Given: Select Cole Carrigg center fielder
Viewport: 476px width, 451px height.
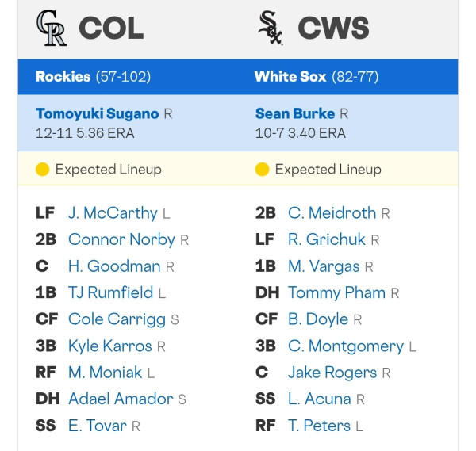Looking at the screenshot, I should (117, 319).
